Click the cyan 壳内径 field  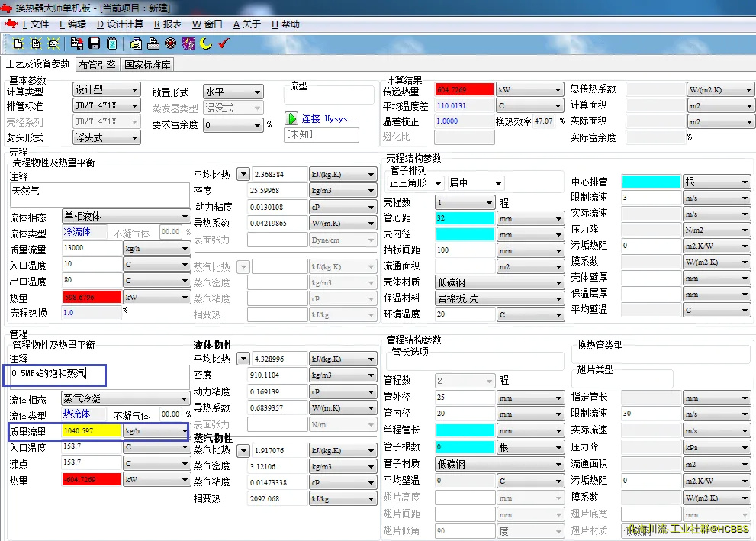coord(465,234)
